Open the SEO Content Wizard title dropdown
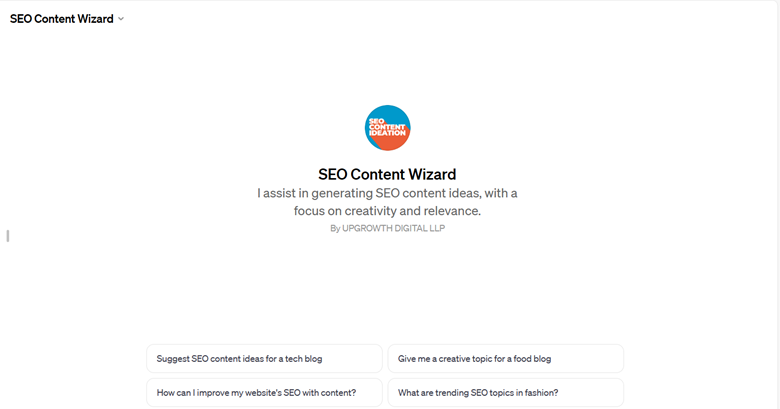The width and height of the screenshot is (780, 409). point(67,19)
